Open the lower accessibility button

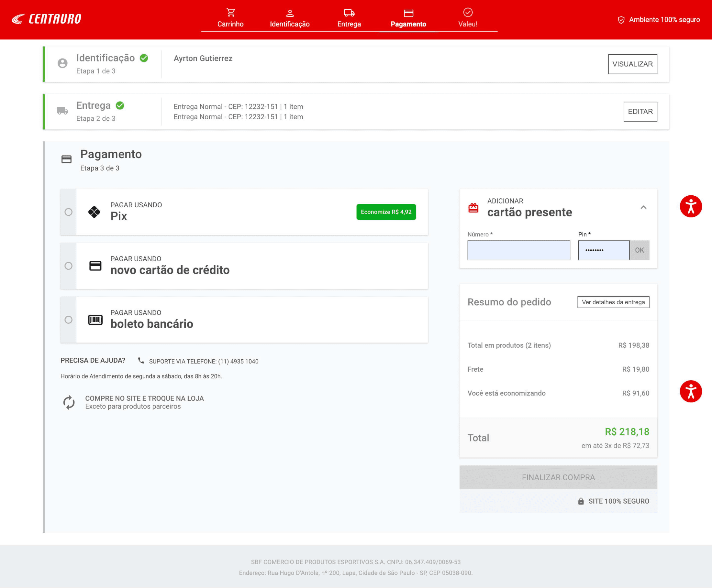[691, 391]
